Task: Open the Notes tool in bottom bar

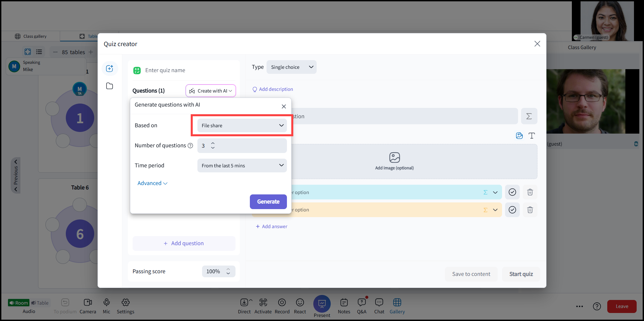Action: [344, 306]
